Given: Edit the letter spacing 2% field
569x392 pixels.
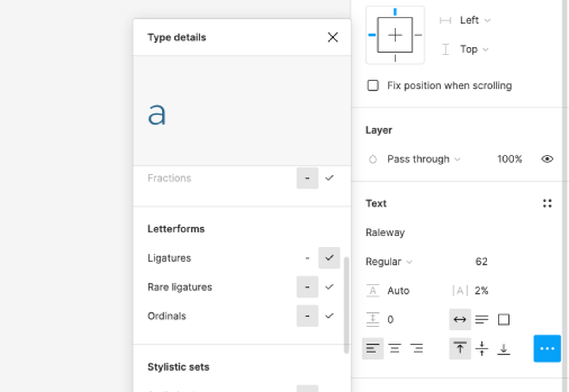Looking at the screenshot, I should 481,291.
